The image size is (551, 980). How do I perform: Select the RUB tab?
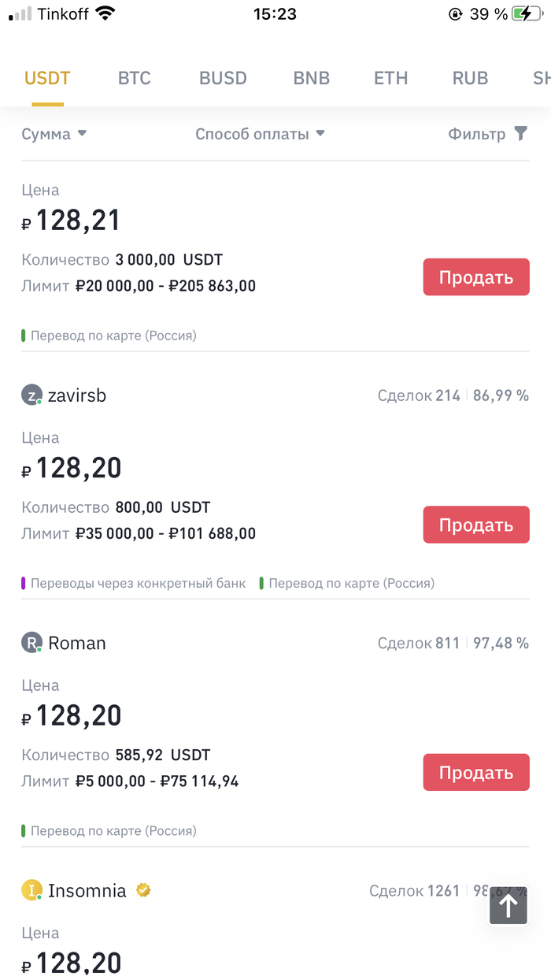470,78
